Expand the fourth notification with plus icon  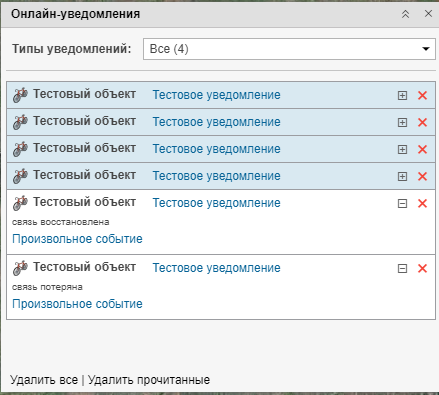tap(402, 177)
